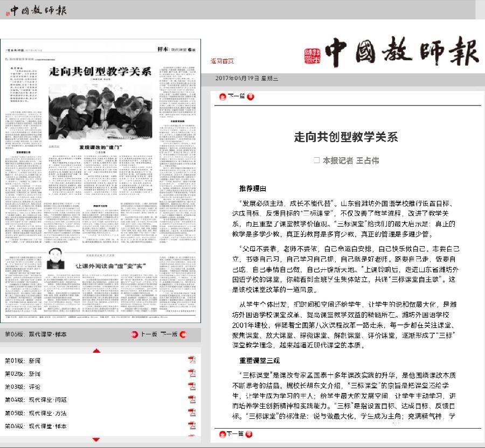Click the bottom 下一篇 link
Screen dimensions: 485x448
pos(235,434)
